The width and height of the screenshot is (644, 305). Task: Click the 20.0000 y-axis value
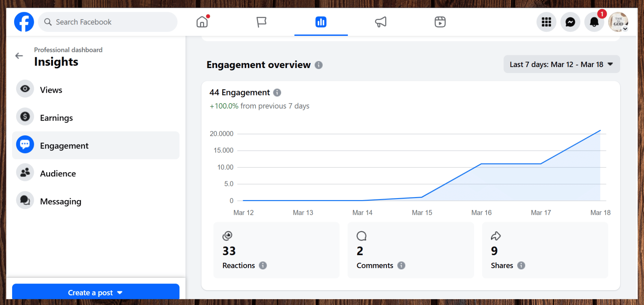coord(222,134)
